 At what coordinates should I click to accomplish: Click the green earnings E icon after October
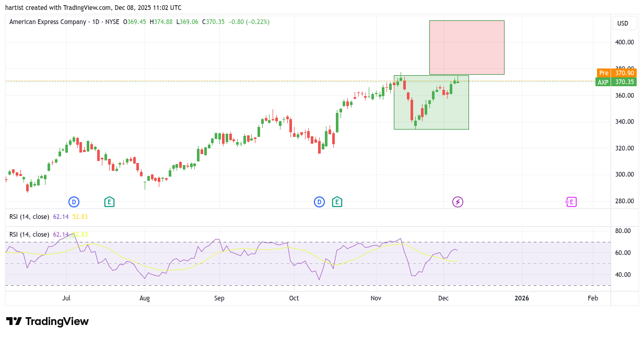tap(337, 202)
